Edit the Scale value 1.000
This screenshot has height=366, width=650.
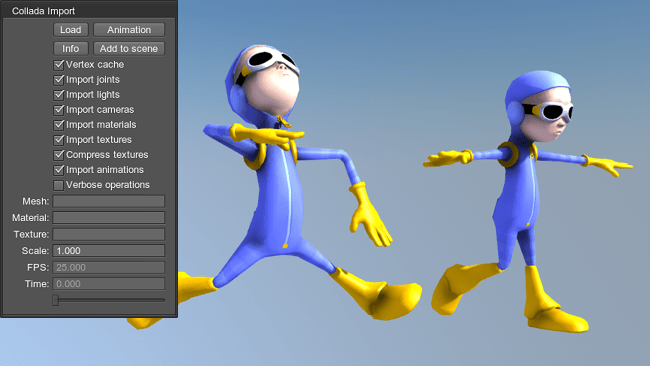point(109,251)
